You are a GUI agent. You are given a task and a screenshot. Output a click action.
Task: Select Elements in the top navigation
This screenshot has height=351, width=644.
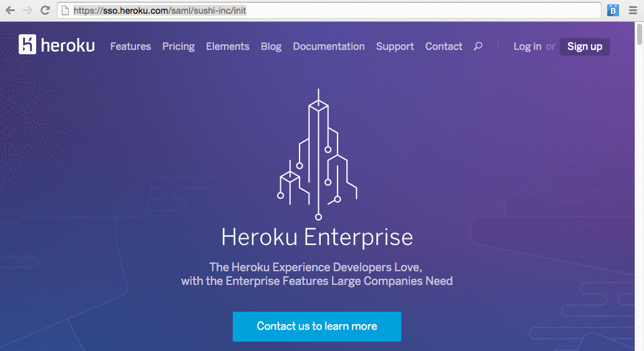[x=227, y=46]
